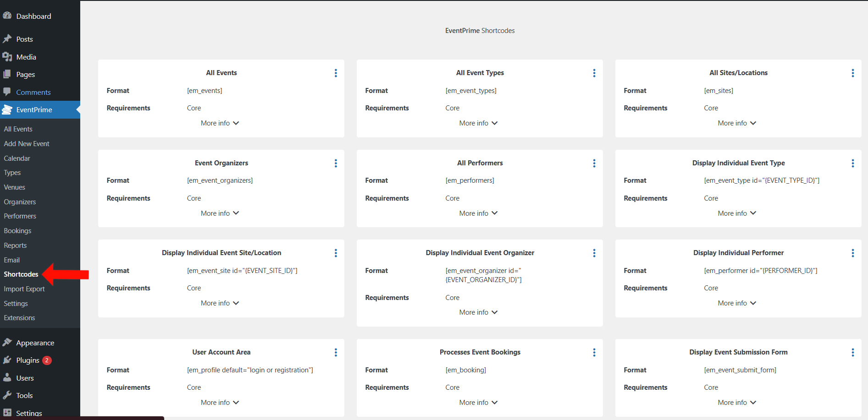The width and height of the screenshot is (868, 420).
Task: Open Display Event Submission Form card menu
Action: [853, 353]
